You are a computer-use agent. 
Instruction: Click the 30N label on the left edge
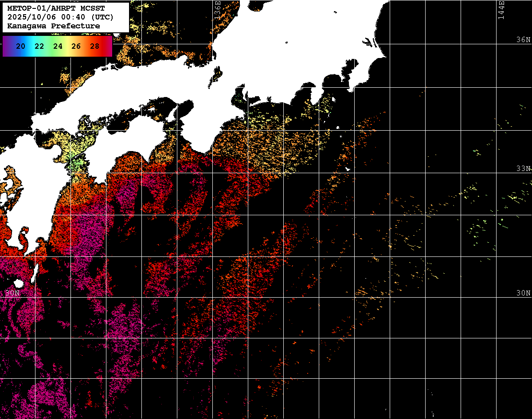[12, 293]
